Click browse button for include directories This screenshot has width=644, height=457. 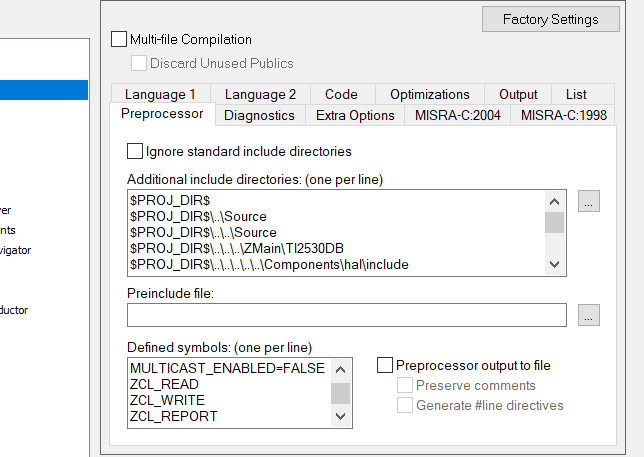pos(589,202)
